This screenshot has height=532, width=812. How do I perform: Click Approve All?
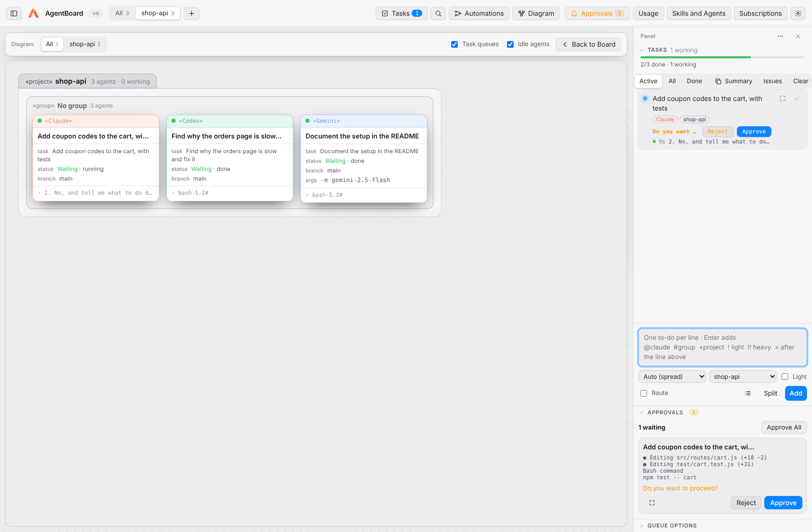pos(784,428)
